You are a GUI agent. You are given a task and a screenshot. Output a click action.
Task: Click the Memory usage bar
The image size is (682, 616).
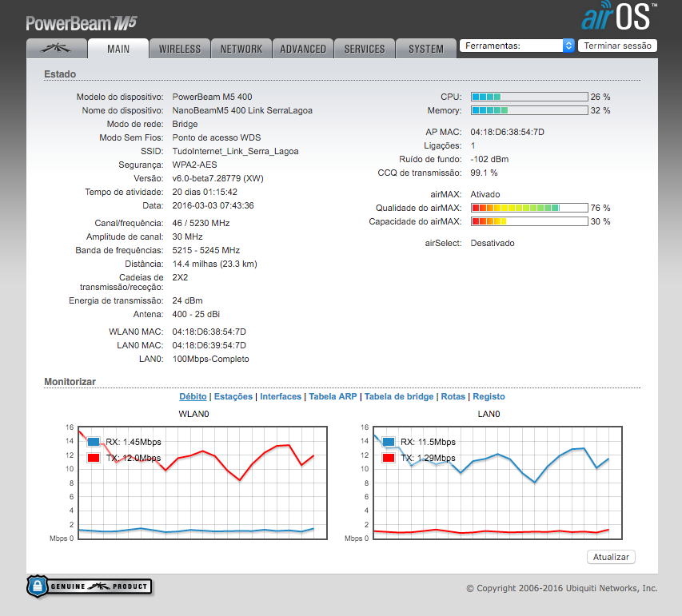pos(529,110)
